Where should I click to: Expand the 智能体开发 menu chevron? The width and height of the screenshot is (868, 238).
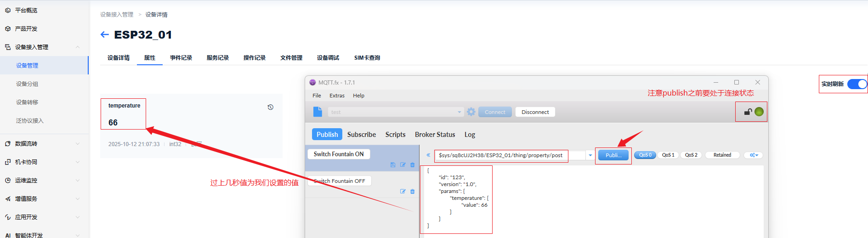pos(78,235)
